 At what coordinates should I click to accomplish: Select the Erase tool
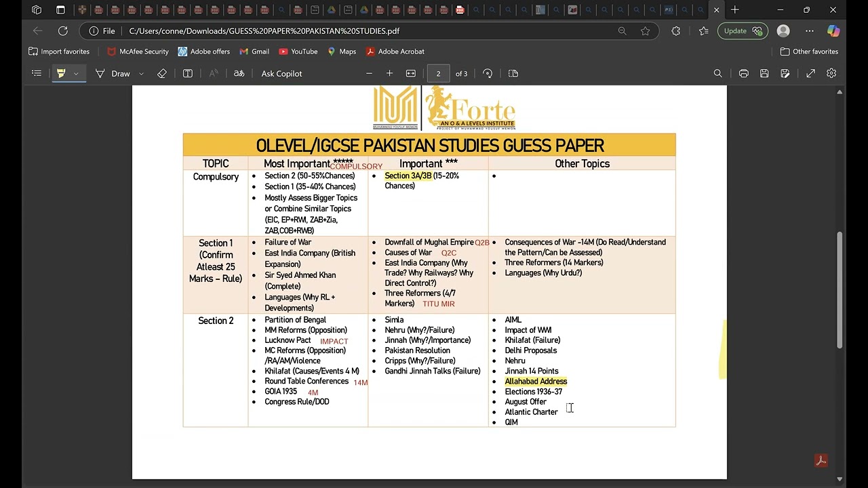point(162,73)
